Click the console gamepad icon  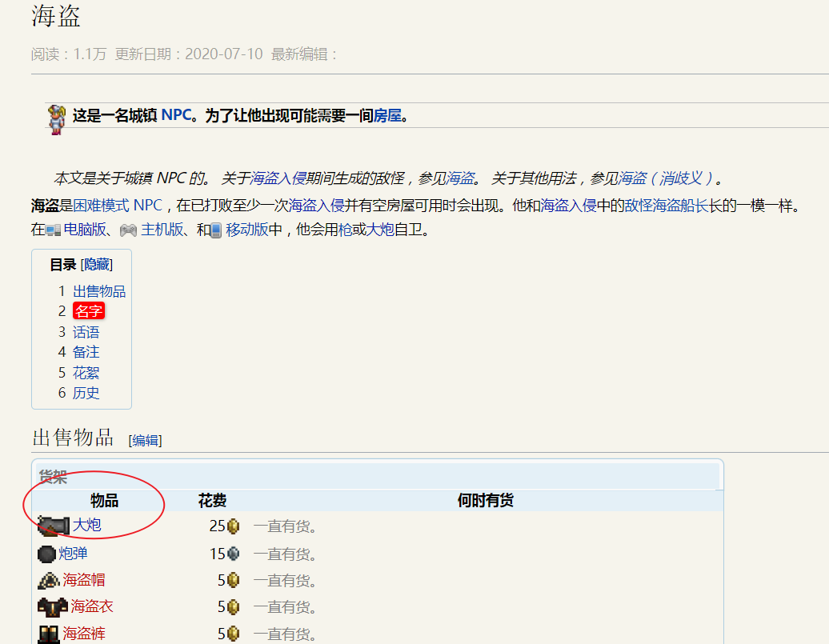click(x=128, y=231)
